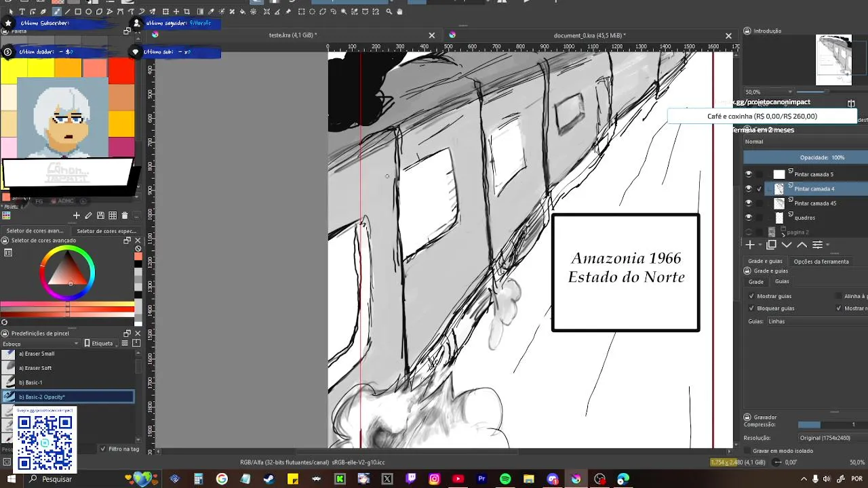Switch to the teste.kra document tab

tap(293, 35)
